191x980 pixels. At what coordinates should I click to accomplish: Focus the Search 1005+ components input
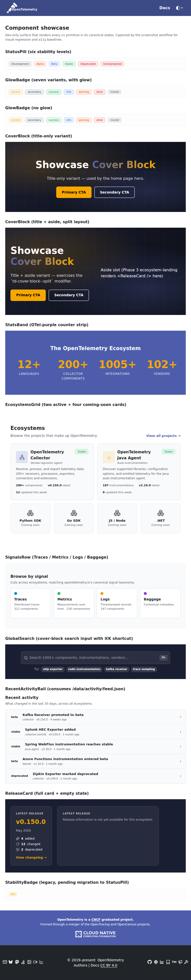95,657
